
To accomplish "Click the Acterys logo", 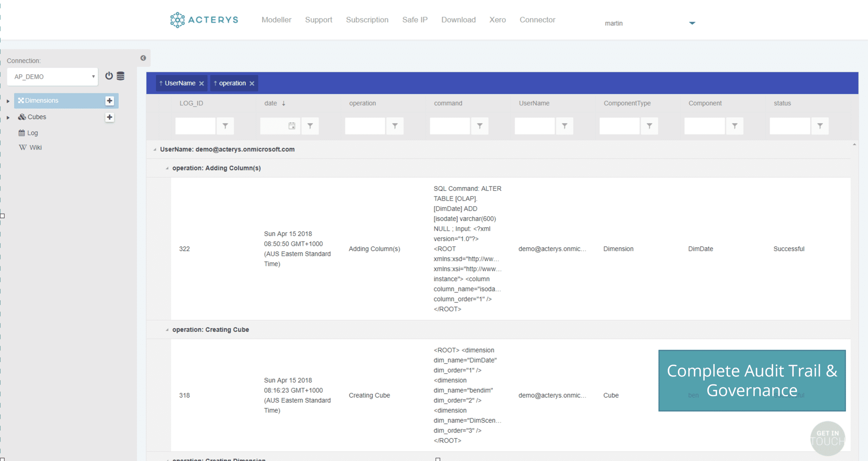I will point(204,20).
